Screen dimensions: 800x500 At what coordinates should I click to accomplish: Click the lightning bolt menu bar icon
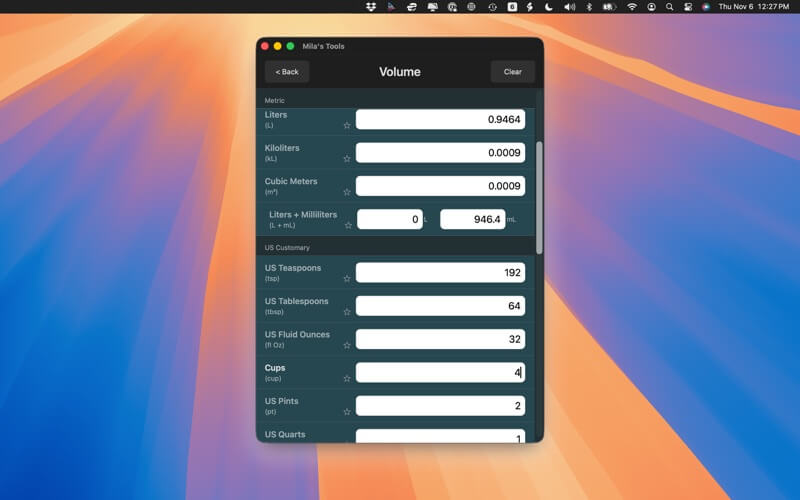tap(530, 7)
